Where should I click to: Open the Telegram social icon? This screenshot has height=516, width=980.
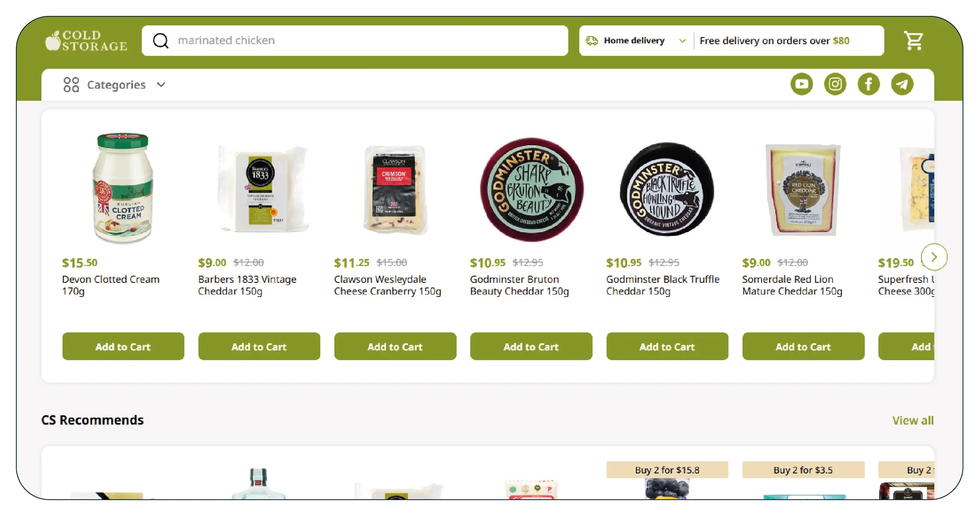pos(902,84)
